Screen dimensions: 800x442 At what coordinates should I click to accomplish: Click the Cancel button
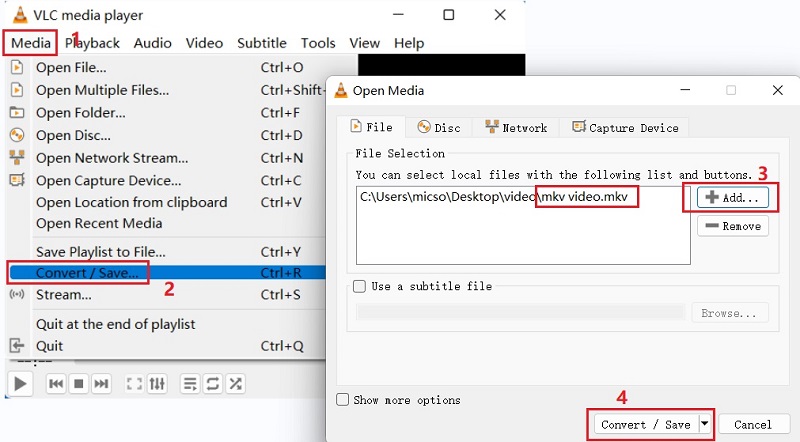pyautogui.click(x=753, y=424)
